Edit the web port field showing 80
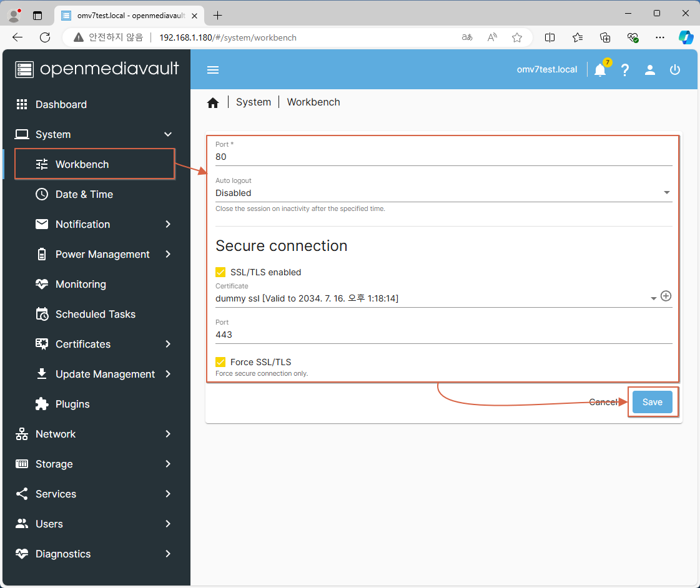This screenshot has width=700, height=588. point(444,157)
